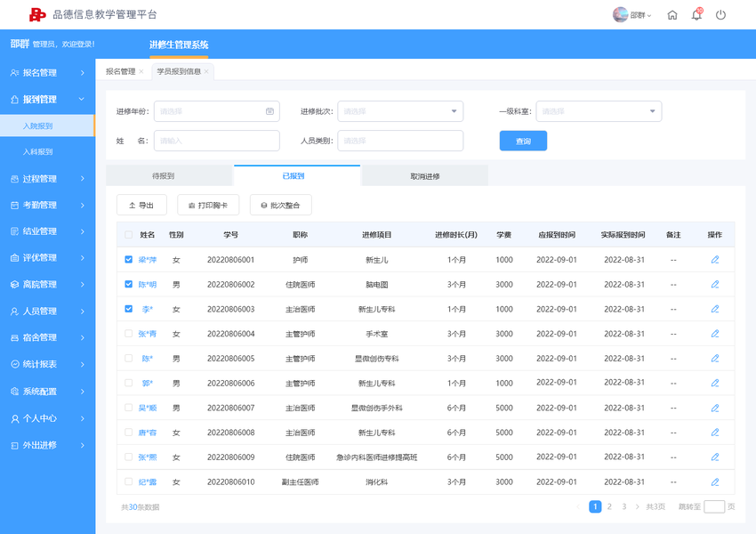Image resolution: width=756 pixels, height=534 pixels.
Task: Click the 姓名 input field
Action: [216, 141]
